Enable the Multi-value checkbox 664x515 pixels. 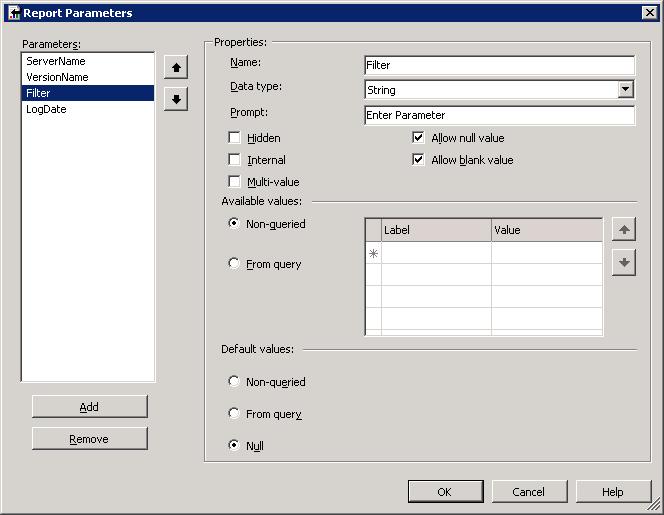click(234, 182)
